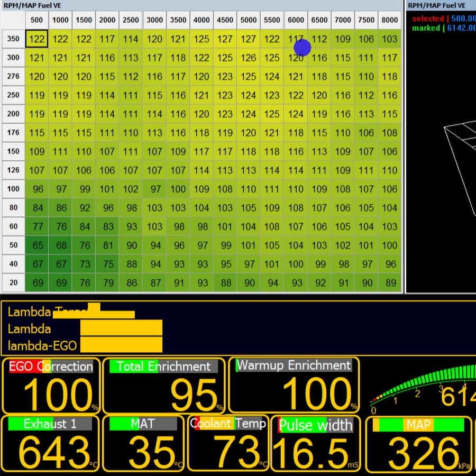Click the Warmup Enrichment gauge

tap(294, 385)
